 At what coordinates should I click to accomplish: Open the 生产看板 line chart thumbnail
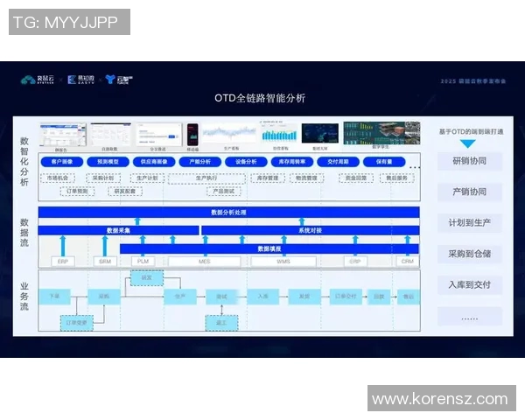(x=229, y=134)
